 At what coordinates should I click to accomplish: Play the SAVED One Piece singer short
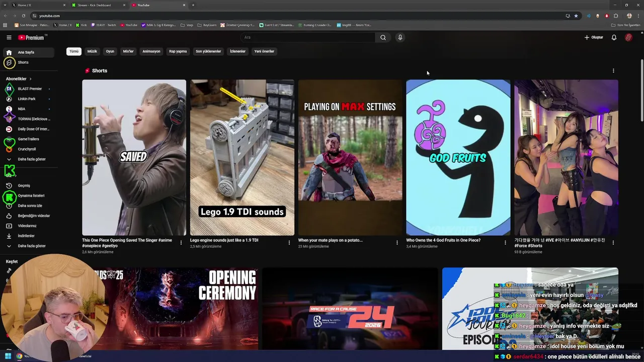(134, 157)
